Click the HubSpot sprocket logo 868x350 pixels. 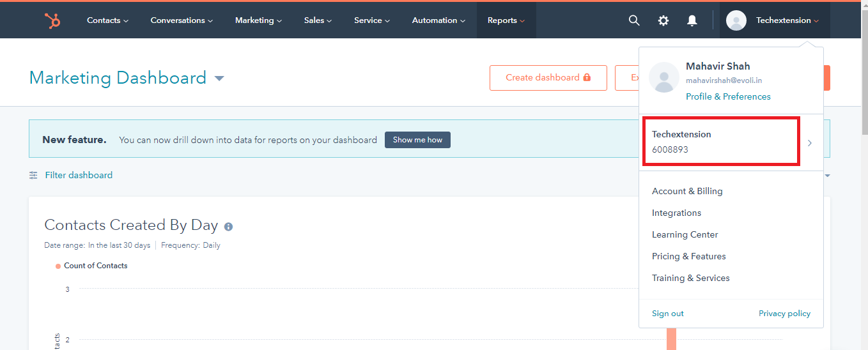[x=52, y=20]
